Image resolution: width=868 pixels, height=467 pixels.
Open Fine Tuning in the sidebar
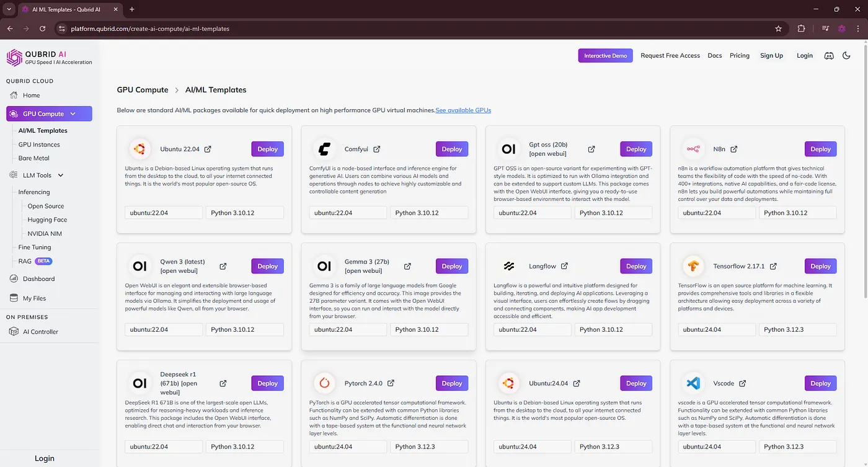tap(35, 247)
